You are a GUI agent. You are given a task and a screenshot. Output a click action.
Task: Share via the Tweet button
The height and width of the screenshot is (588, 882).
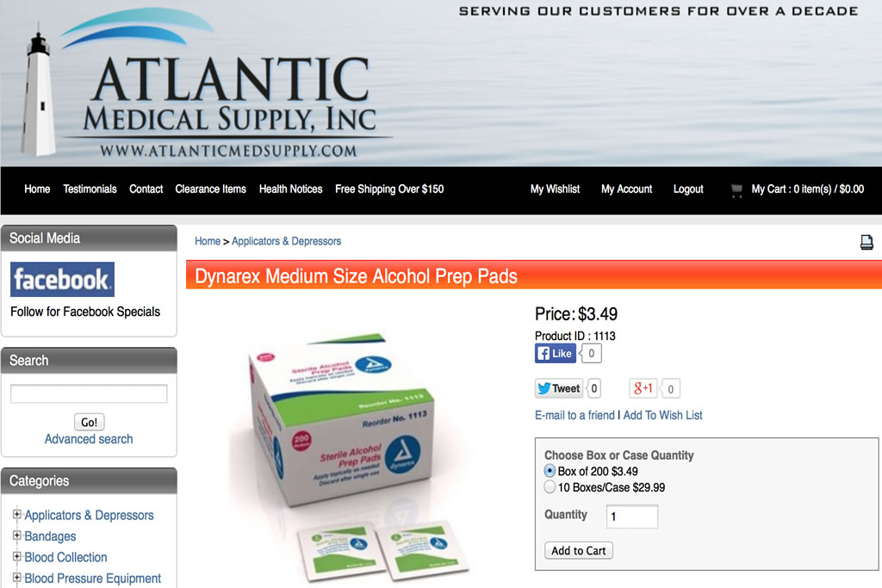point(558,388)
